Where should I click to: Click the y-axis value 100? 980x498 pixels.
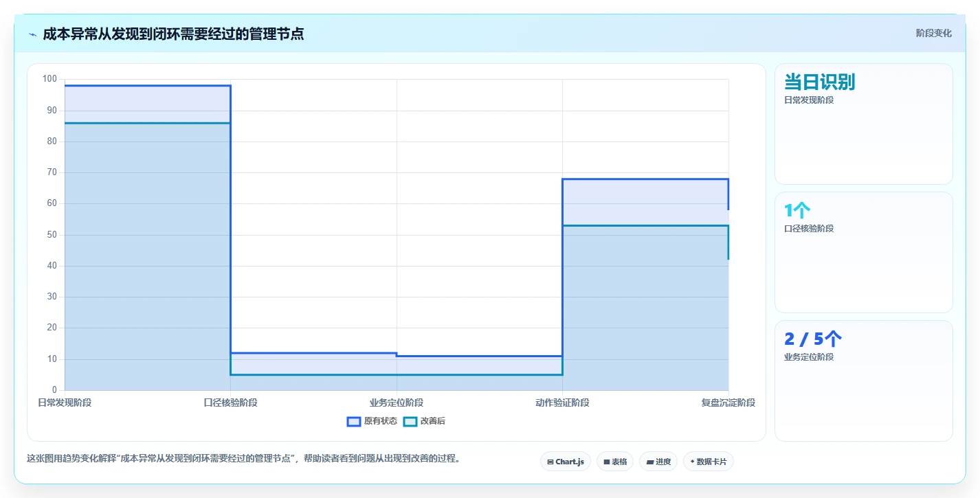click(49, 79)
